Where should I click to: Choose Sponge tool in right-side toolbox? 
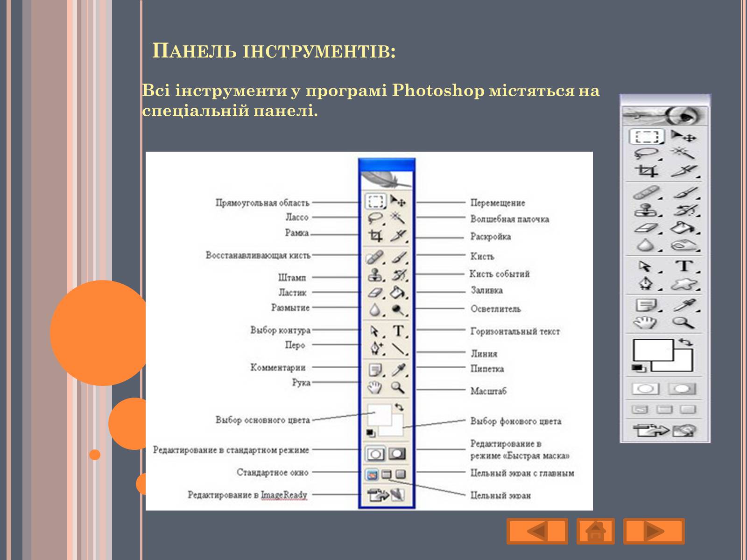click(684, 245)
